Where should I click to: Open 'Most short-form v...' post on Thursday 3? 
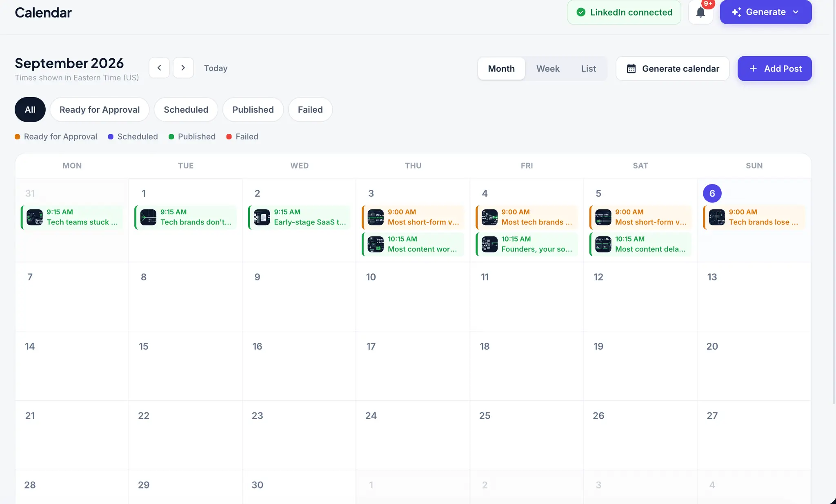pos(413,217)
